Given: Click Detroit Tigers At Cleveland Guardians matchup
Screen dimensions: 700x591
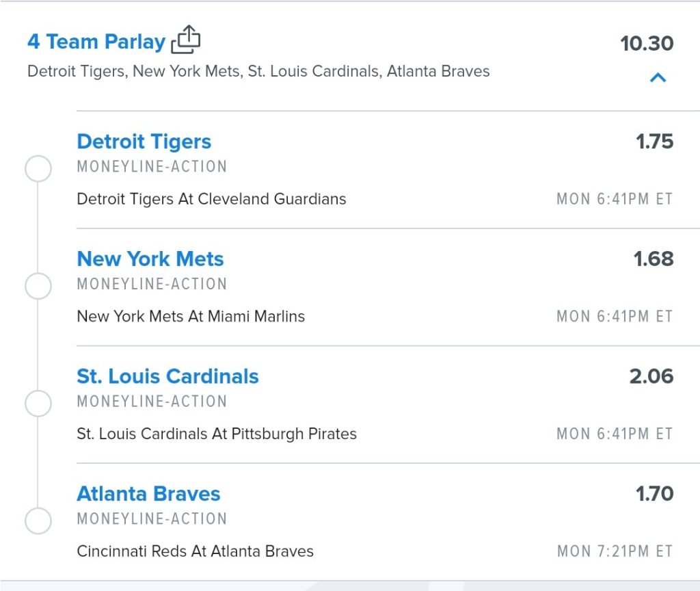Looking at the screenshot, I should [211, 199].
